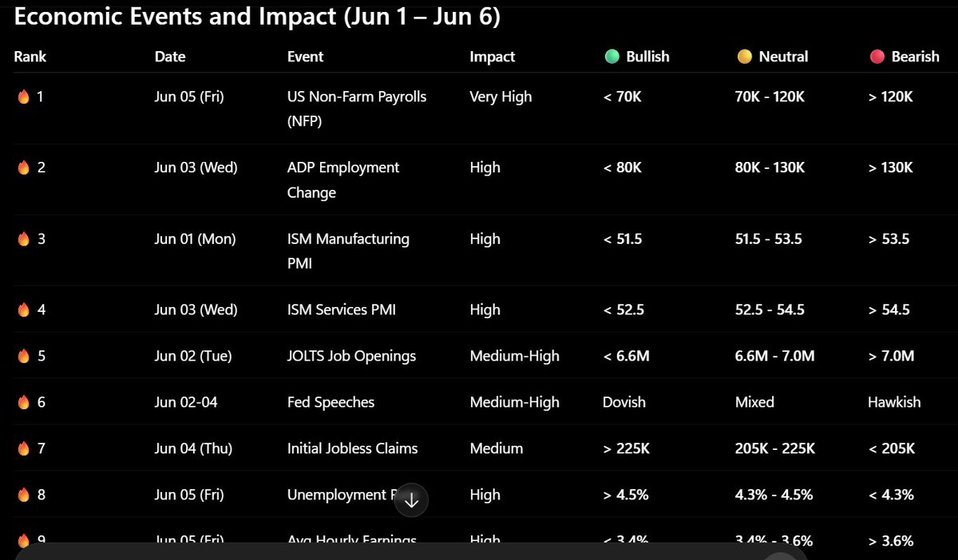
Task: Click the Dovish cell for Fed Speeches
Action: pos(624,402)
